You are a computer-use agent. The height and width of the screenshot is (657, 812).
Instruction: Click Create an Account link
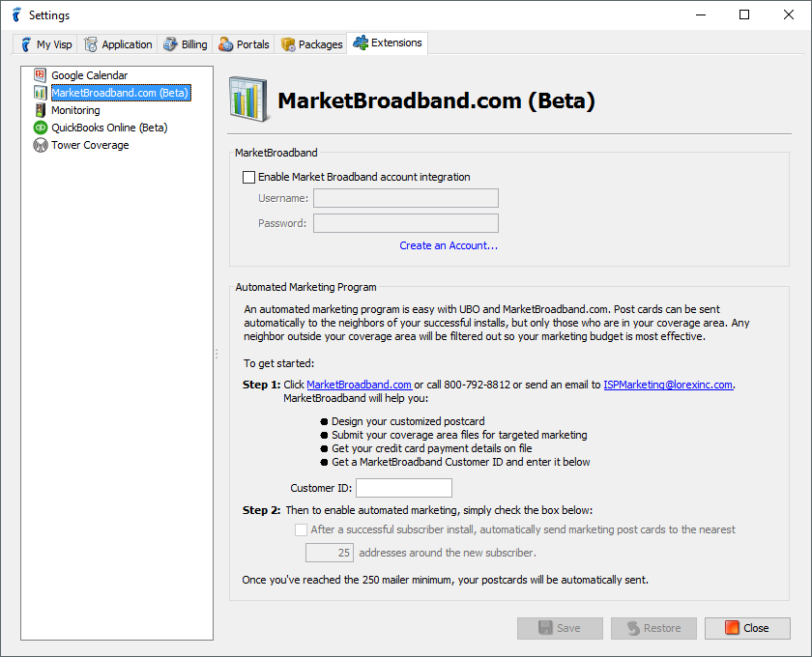(449, 245)
